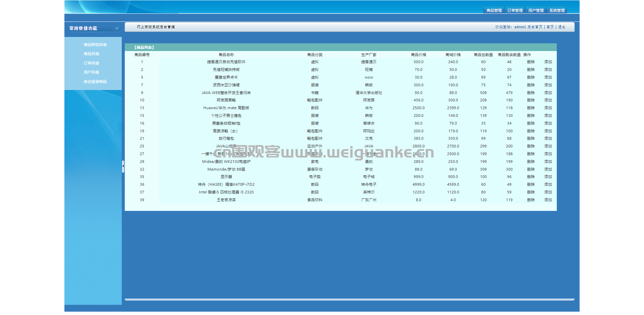Select manufacturer 清华大学出版社 cell
Image resolution: width=644 pixels, height=315 pixels.
369,93
